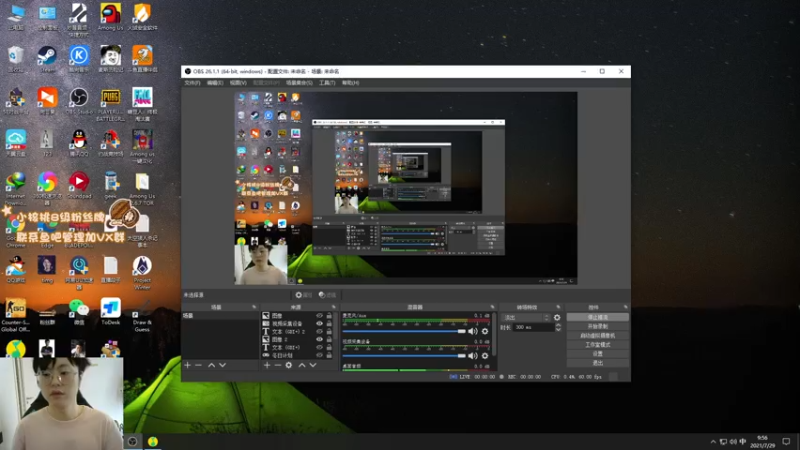Open PUBG Battlegrounds desktop shortcut
Image resolution: width=800 pixels, height=450 pixels.
tap(110, 104)
